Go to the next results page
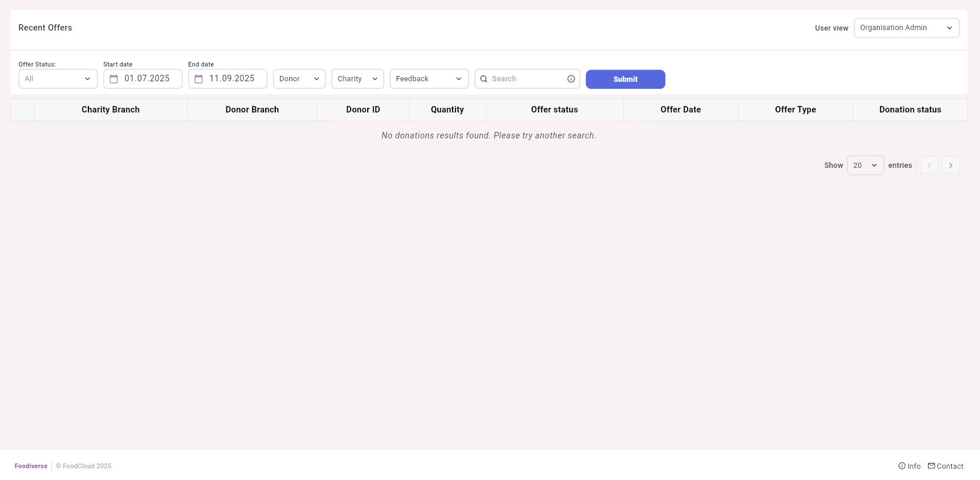The height and width of the screenshot is (480, 980). click(951, 165)
